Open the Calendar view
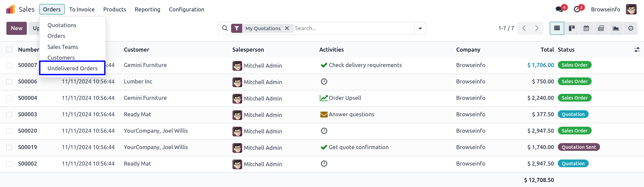This screenshot has height=187, width=644. point(586,28)
